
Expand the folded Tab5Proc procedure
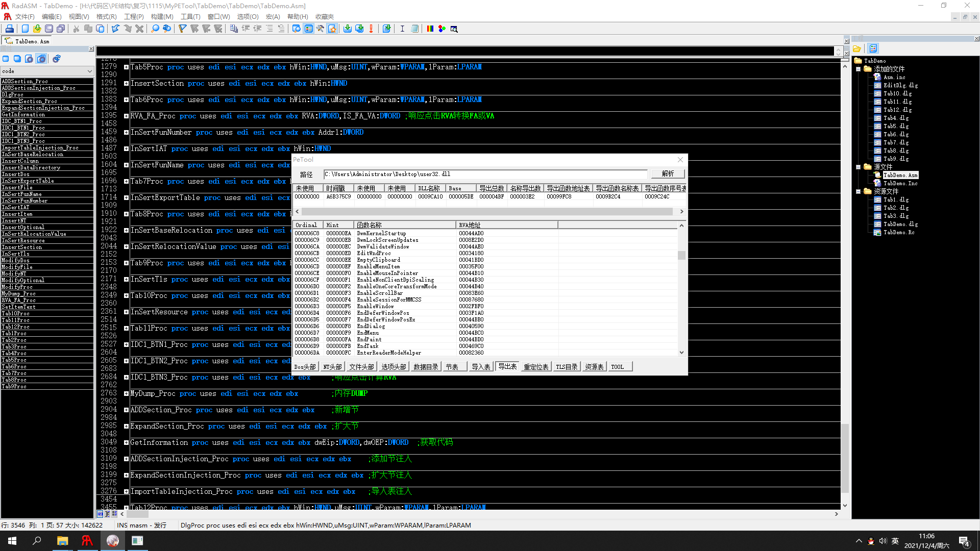126,67
